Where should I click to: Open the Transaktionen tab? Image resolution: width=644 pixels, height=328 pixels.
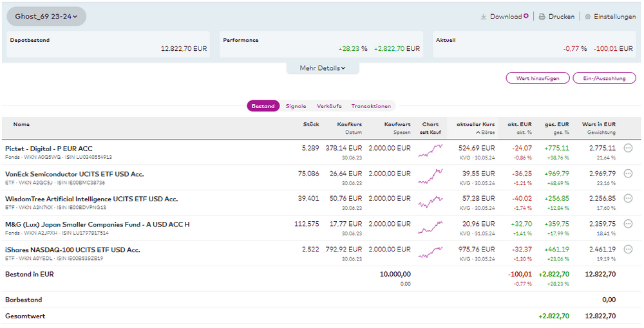point(371,106)
